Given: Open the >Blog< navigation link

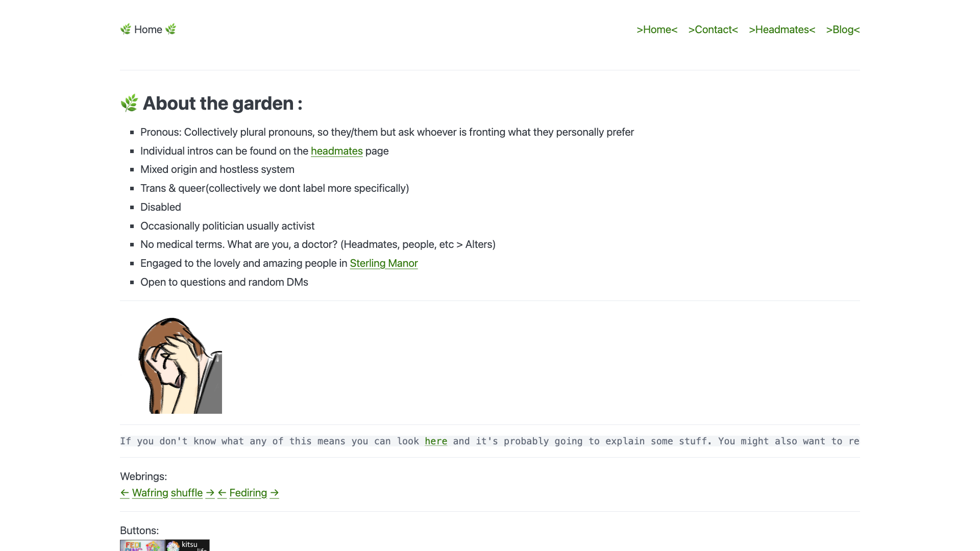Looking at the screenshot, I should click(x=843, y=30).
